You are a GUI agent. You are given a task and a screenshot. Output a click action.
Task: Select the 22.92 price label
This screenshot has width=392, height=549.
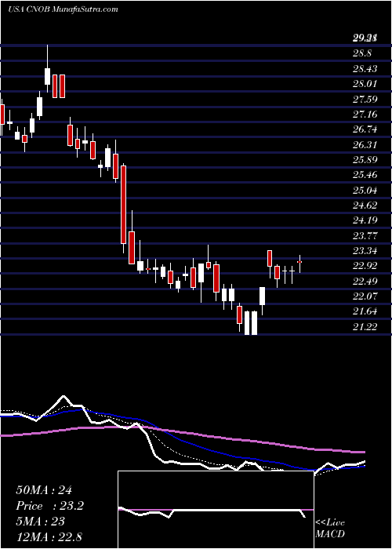point(365,266)
